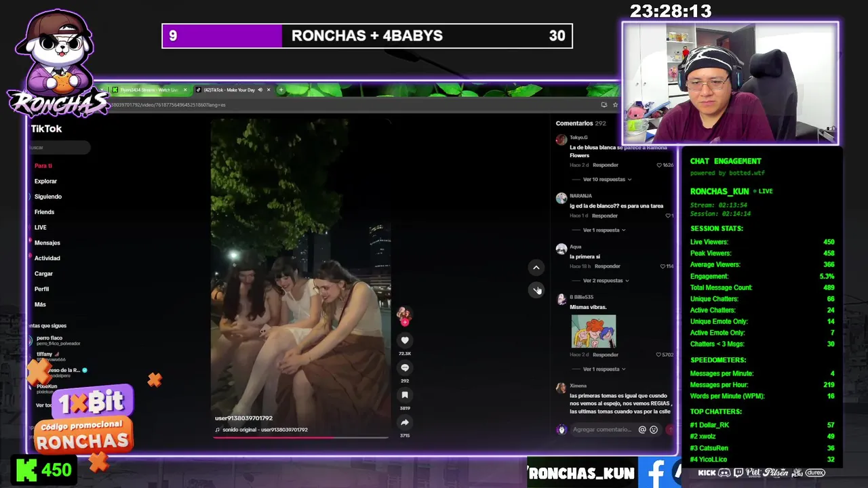Open emoji picker in comment box
The image size is (868, 488).
[x=654, y=430]
